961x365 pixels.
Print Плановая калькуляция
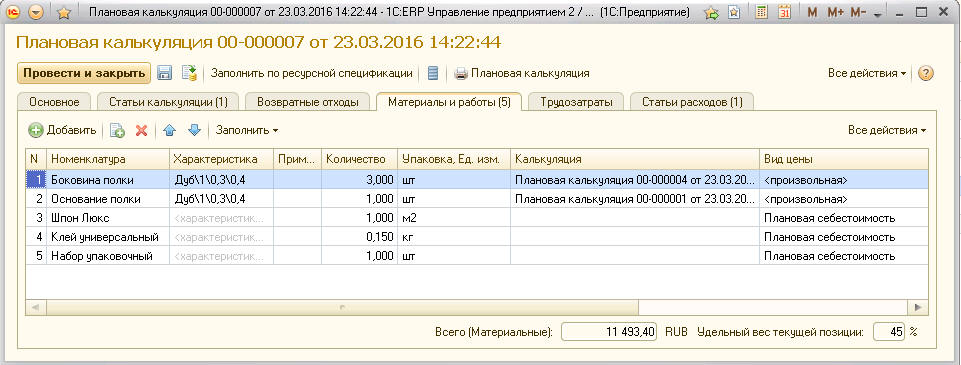(522, 73)
